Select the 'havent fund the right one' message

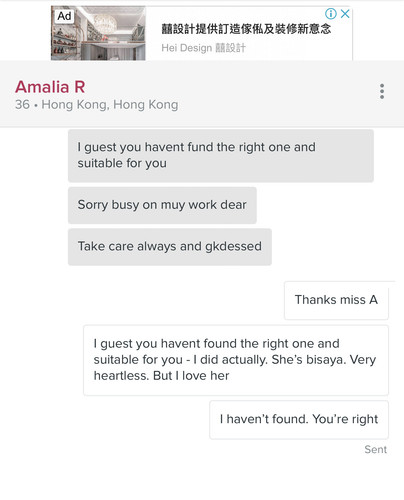pos(221,155)
